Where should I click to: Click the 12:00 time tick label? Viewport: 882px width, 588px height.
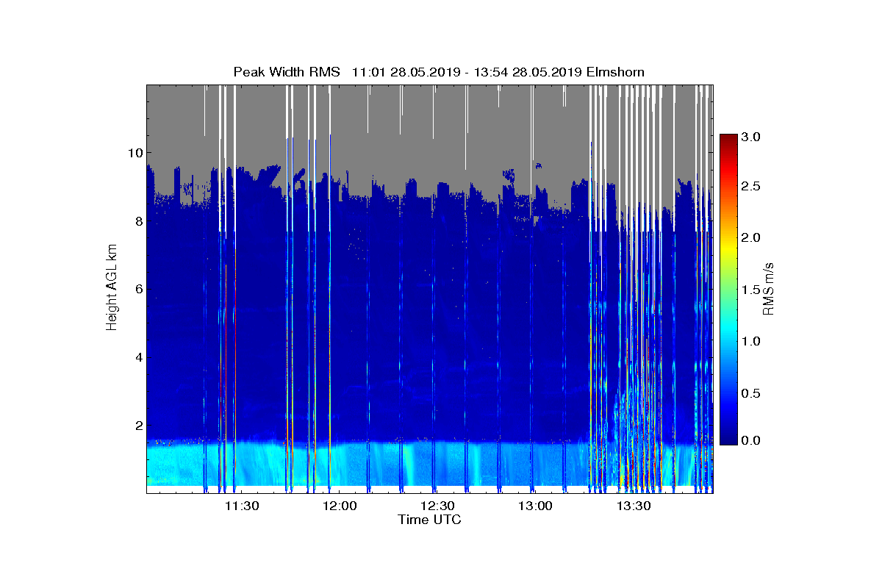(x=340, y=506)
